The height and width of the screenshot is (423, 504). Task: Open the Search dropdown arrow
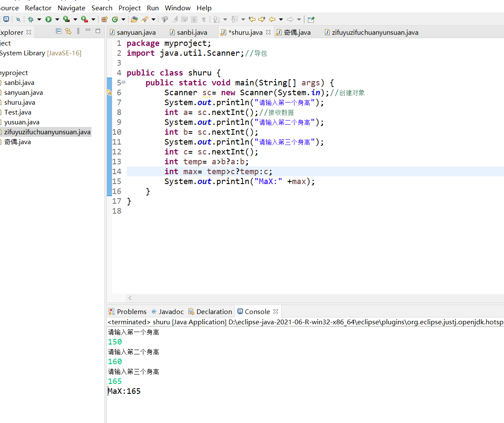pyautogui.click(x=153, y=20)
